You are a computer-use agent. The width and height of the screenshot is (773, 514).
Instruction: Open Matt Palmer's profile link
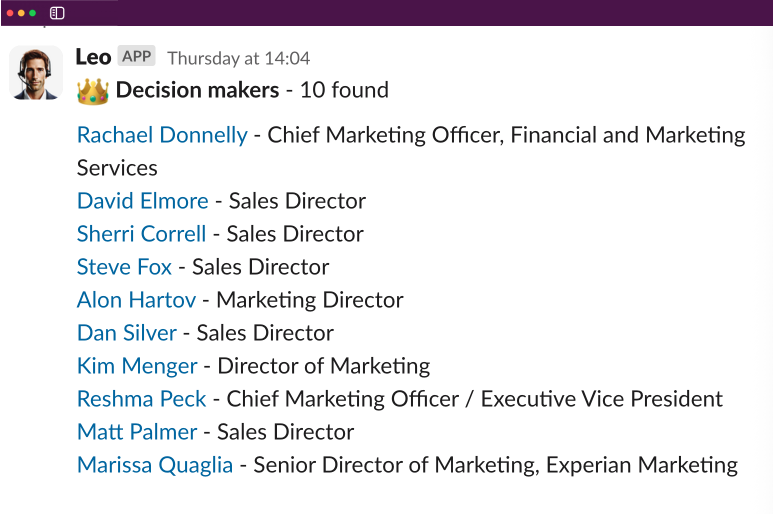pos(137,432)
